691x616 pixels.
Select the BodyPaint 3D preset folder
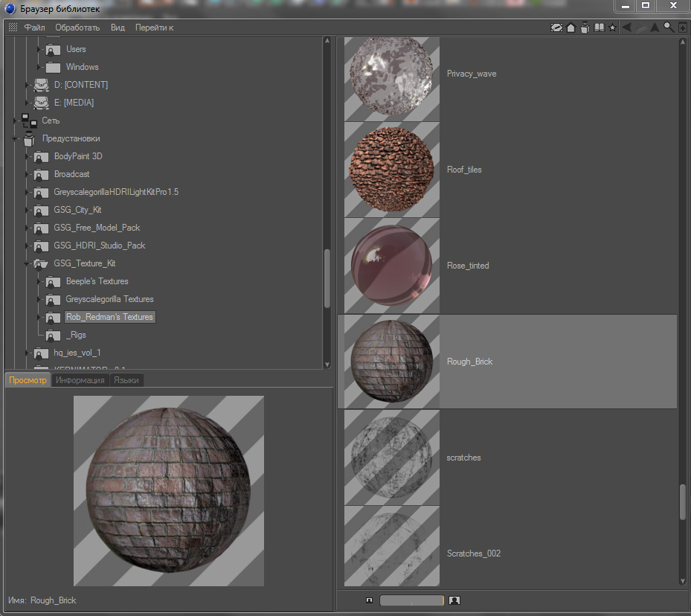pyautogui.click(x=77, y=156)
